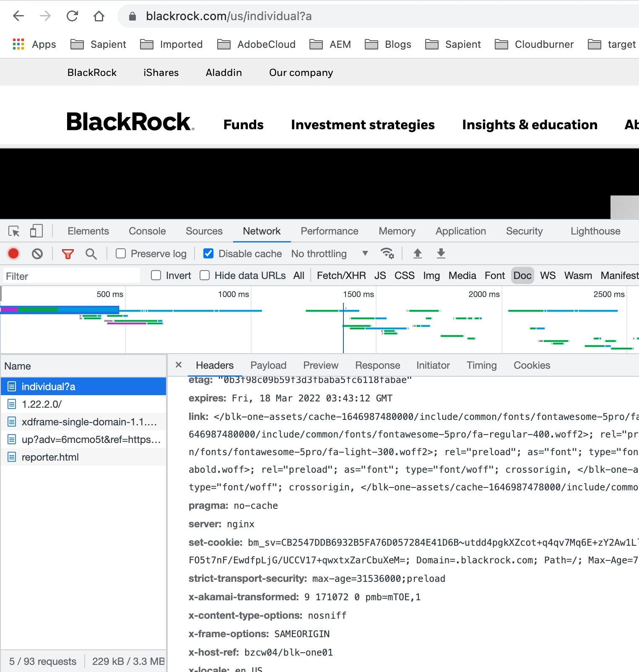The image size is (639, 672).
Task: Select the xdframe-single-domain request
Action: (83, 422)
